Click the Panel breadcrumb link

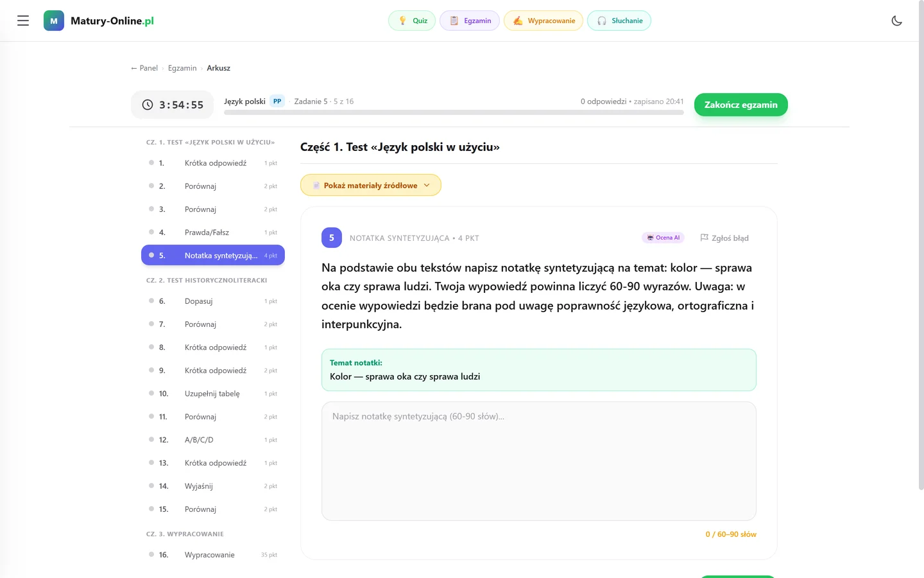pos(144,68)
